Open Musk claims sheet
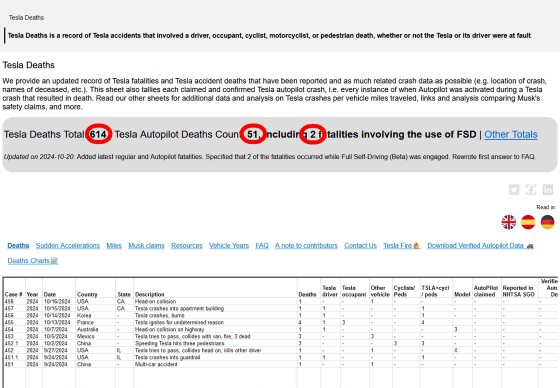Screen dimensions: 560x388 click(x=146, y=245)
